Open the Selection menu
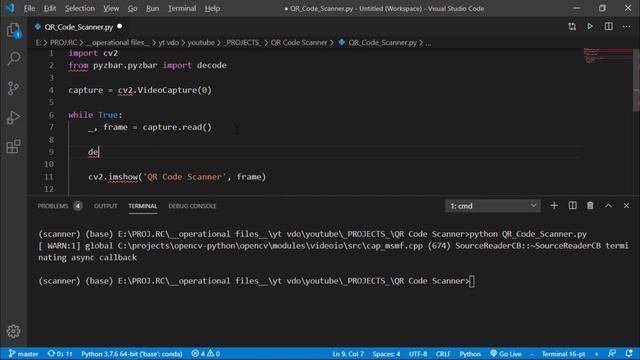The width and height of the screenshot is (640, 360). click(80, 8)
